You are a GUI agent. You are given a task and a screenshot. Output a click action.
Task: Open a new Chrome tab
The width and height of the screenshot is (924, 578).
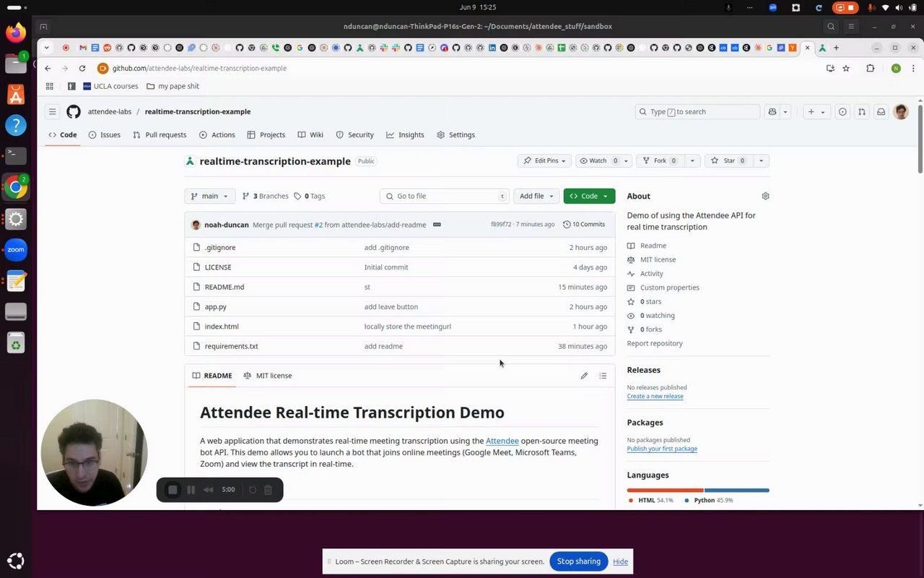pos(836,48)
